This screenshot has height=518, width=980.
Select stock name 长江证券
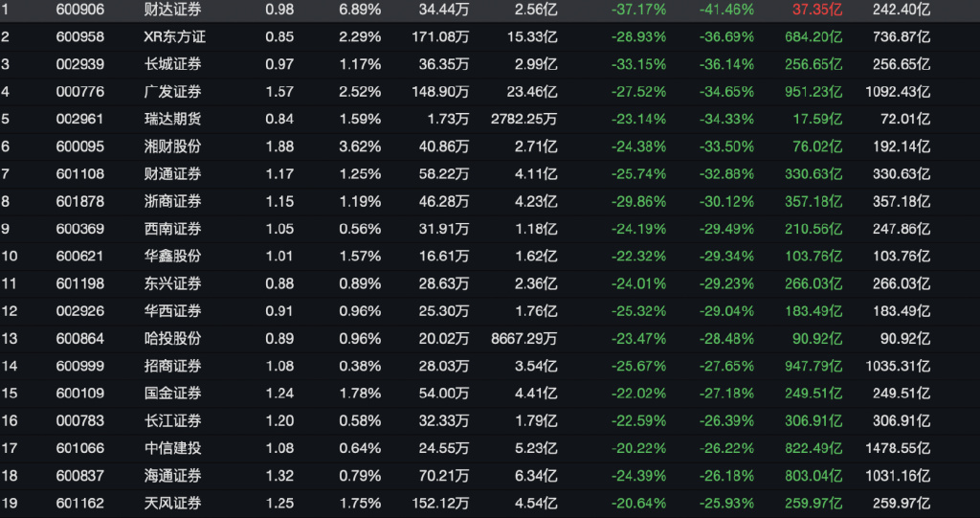click(172, 420)
